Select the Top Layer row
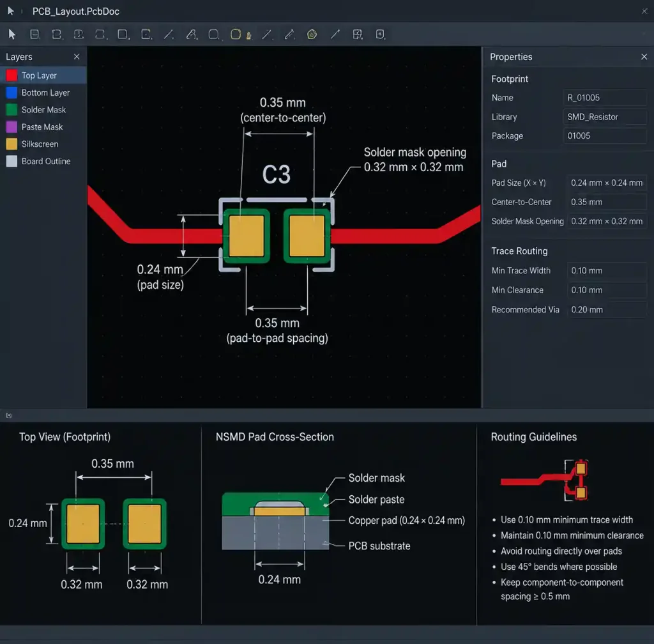This screenshot has width=654, height=644. pyautogui.click(x=43, y=75)
